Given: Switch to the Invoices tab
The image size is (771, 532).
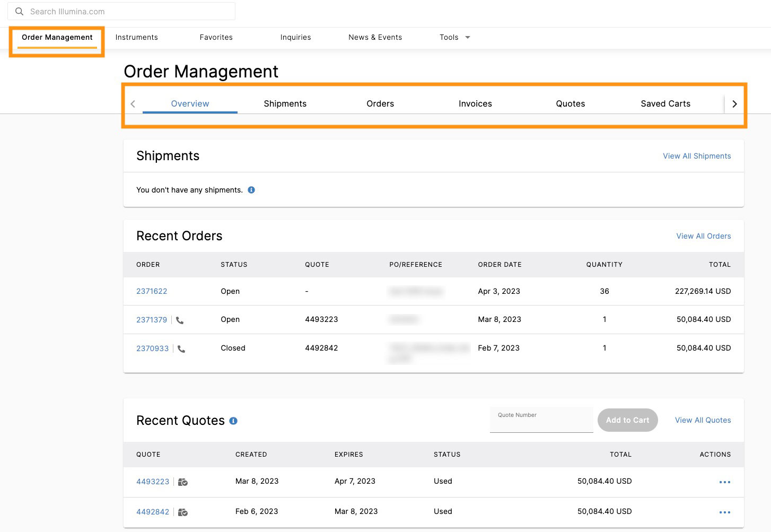Looking at the screenshot, I should pyautogui.click(x=475, y=104).
